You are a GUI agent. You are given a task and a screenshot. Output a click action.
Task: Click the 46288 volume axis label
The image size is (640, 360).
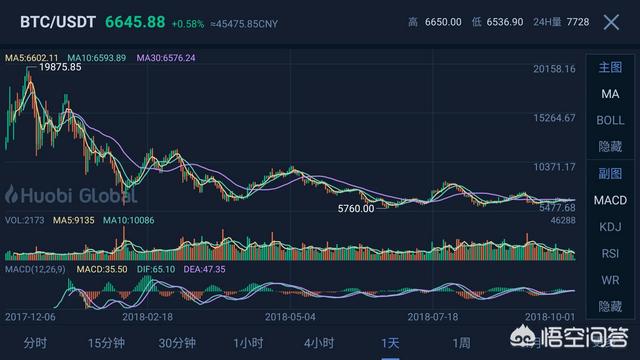pyautogui.click(x=563, y=220)
